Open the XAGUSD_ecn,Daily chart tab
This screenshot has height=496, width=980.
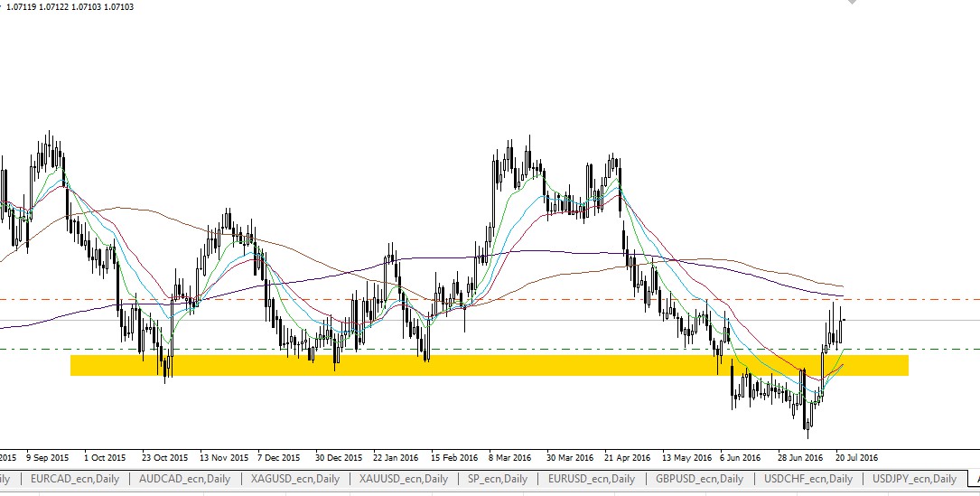point(295,479)
